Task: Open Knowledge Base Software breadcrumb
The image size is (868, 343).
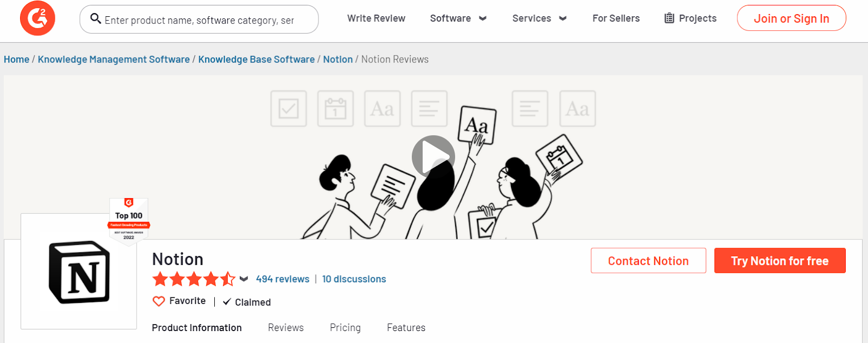Action: tap(257, 60)
